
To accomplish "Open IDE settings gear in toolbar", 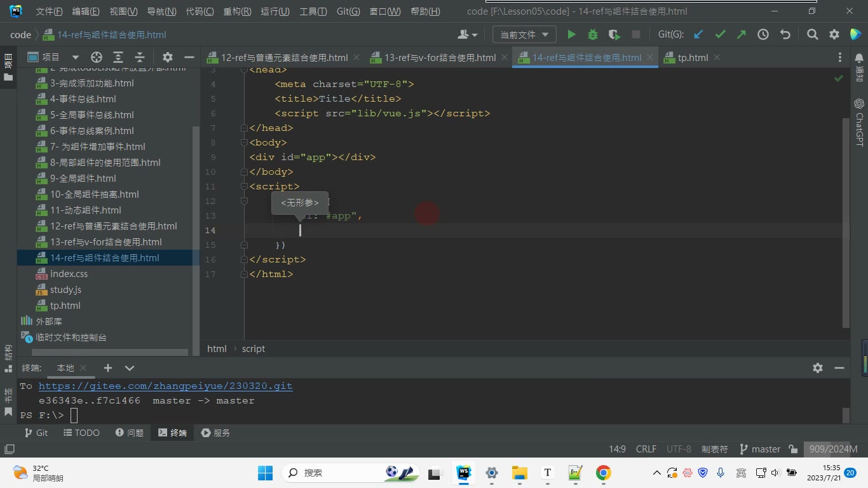I will coord(834,34).
